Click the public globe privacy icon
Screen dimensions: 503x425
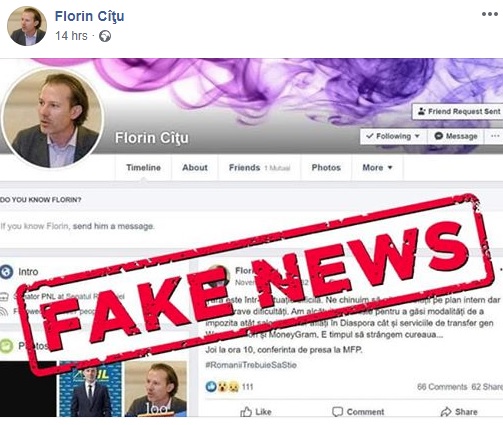[105, 36]
